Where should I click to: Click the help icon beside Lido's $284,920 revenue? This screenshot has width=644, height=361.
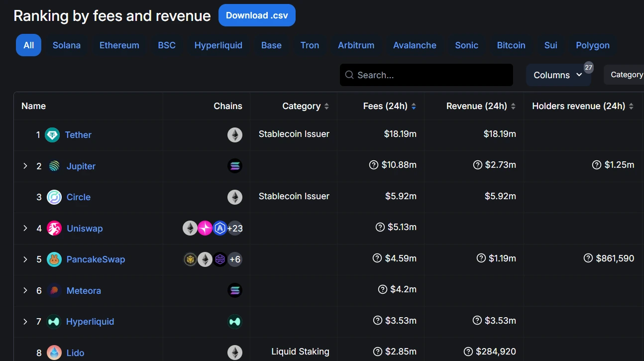point(468,352)
